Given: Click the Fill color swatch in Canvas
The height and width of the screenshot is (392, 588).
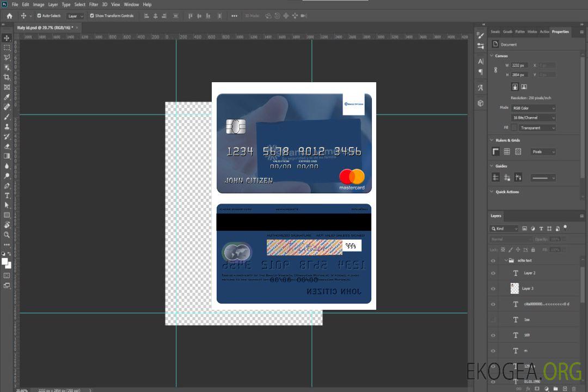Looking at the screenshot, I should pyautogui.click(x=514, y=128).
